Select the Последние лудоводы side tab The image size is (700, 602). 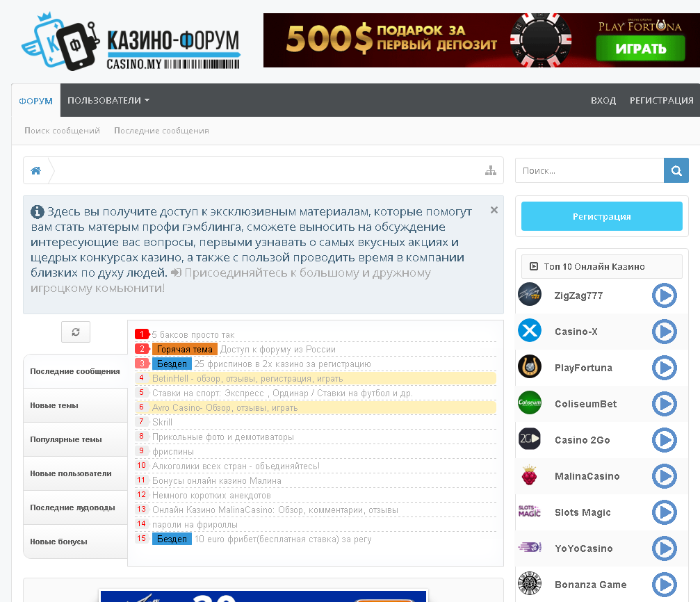(x=76, y=507)
